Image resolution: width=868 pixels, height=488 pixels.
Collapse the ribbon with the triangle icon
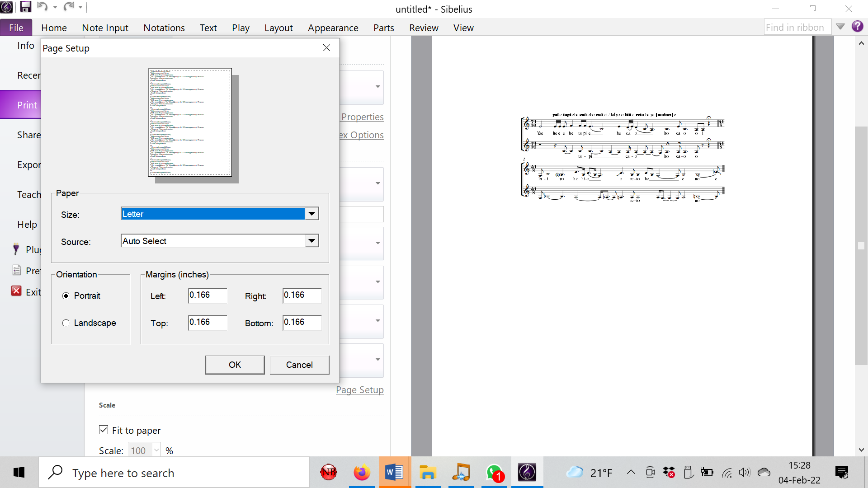pyautogui.click(x=840, y=27)
